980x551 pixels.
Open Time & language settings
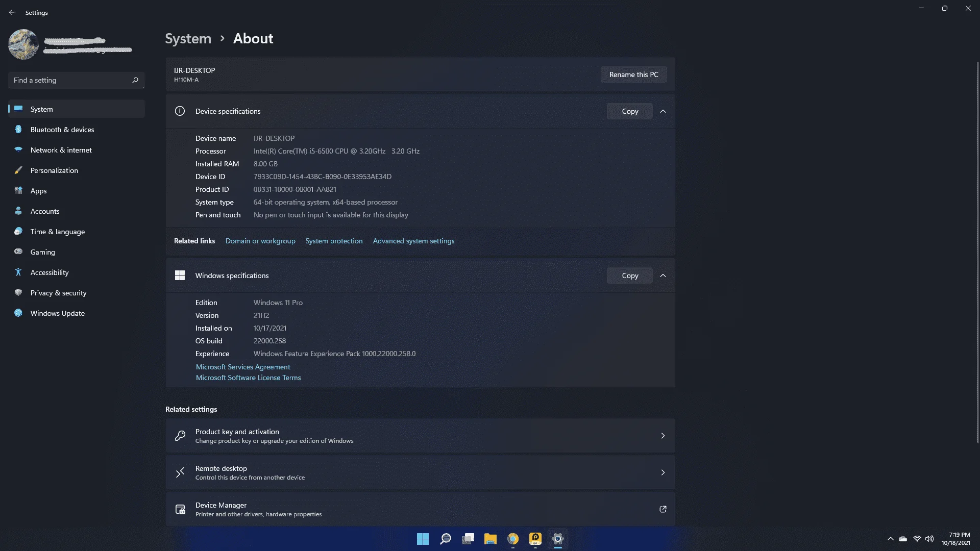(x=77, y=232)
